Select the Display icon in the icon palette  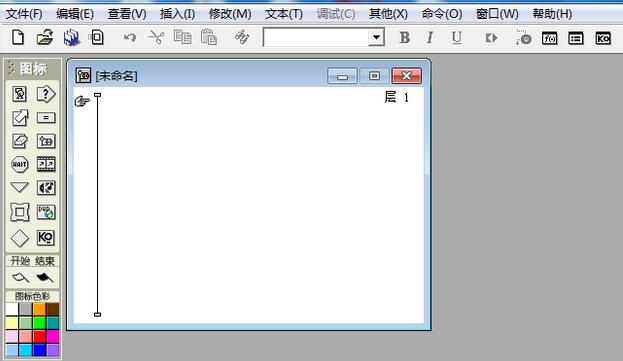tap(19, 94)
